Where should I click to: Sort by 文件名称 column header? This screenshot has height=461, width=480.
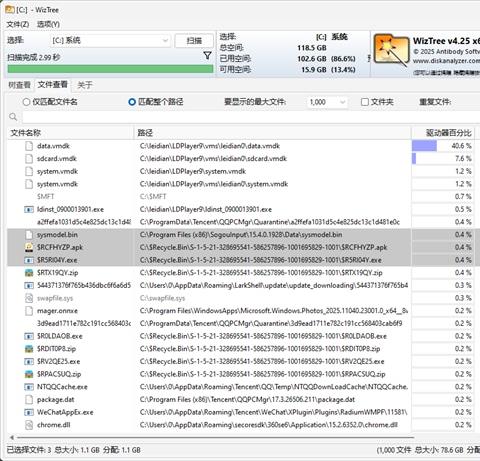point(70,133)
